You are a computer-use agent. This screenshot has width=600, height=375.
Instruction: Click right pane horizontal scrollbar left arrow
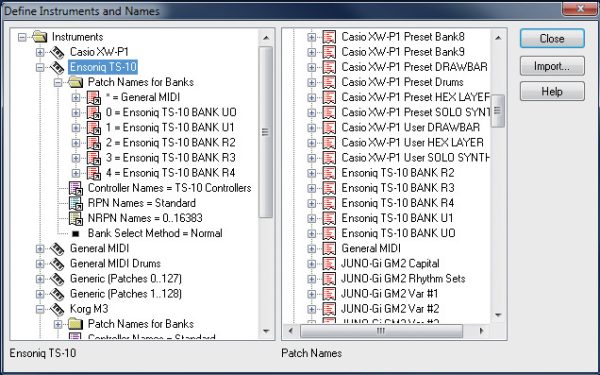(290, 331)
